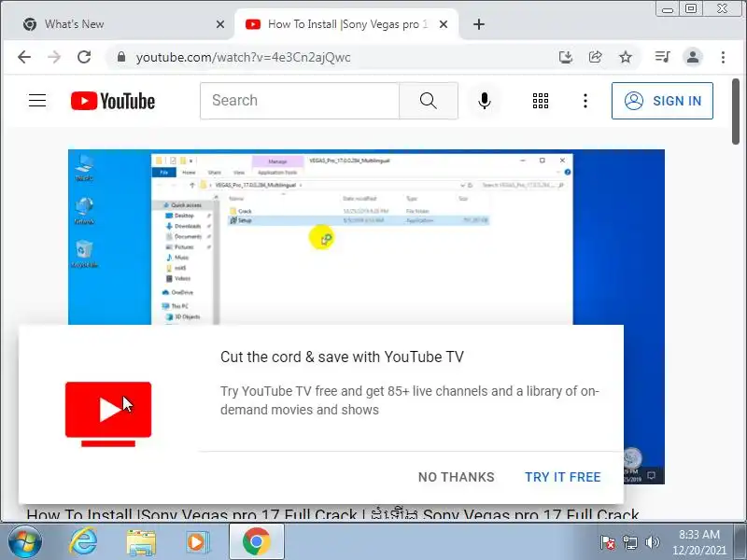Click the taskbar clock showing 8:33 AM
This screenshot has width=747, height=560.
pyautogui.click(x=698, y=542)
